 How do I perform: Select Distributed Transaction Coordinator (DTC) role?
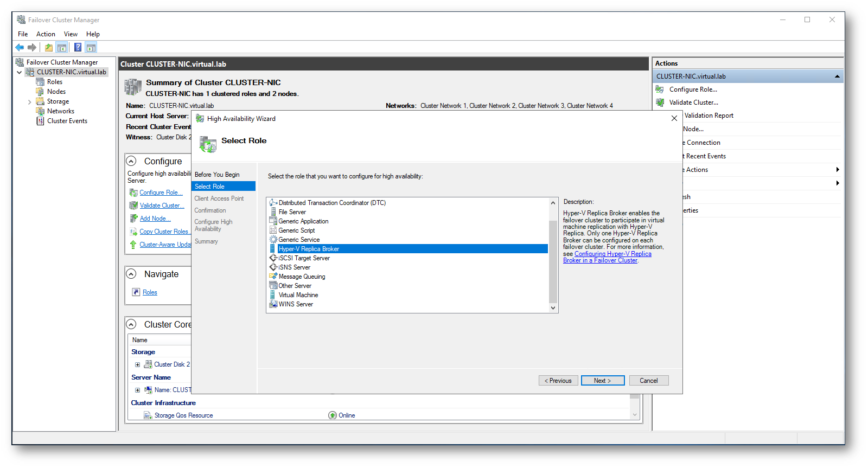(x=332, y=203)
